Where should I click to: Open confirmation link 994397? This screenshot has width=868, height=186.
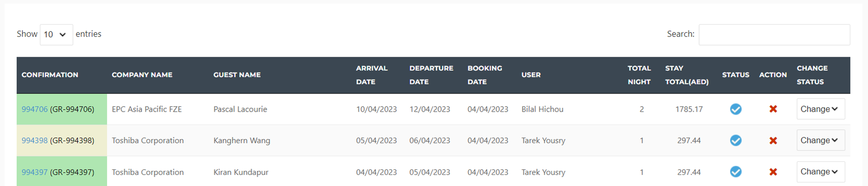pos(34,172)
